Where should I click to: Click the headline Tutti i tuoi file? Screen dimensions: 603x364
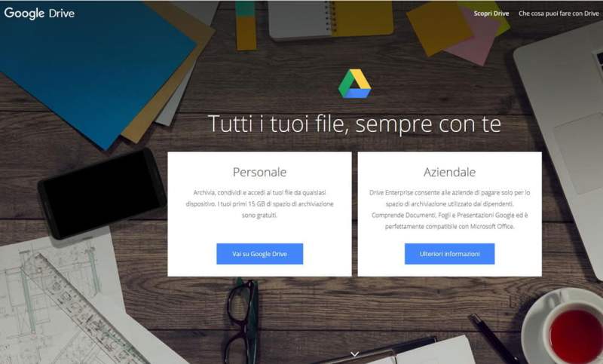click(354, 124)
